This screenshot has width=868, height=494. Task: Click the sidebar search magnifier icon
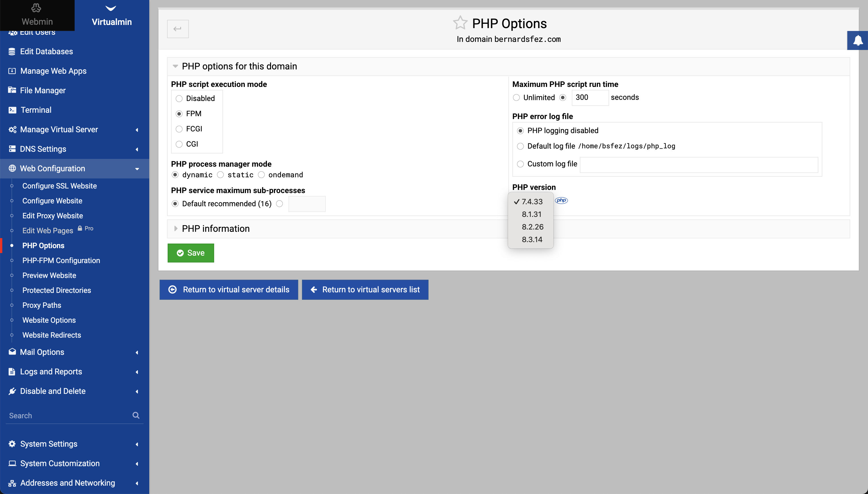coord(136,415)
